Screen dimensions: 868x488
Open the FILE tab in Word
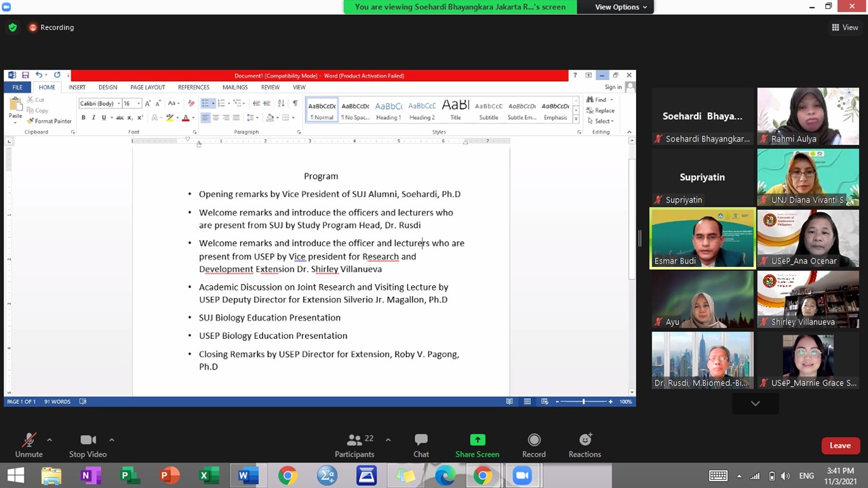coord(17,87)
